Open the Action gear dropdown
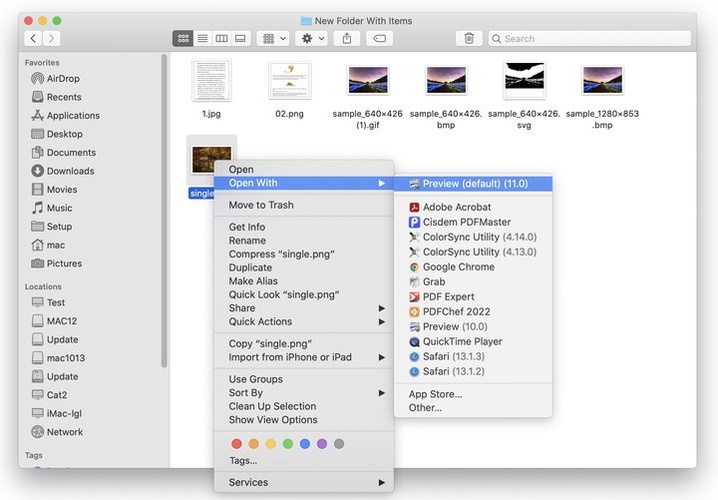Image resolution: width=718 pixels, height=500 pixels. click(313, 38)
